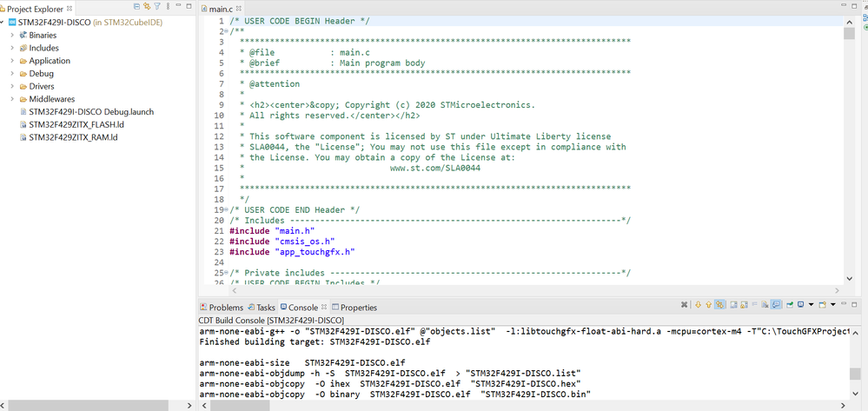
Task: Expand the Application folder
Action: click(x=12, y=60)
